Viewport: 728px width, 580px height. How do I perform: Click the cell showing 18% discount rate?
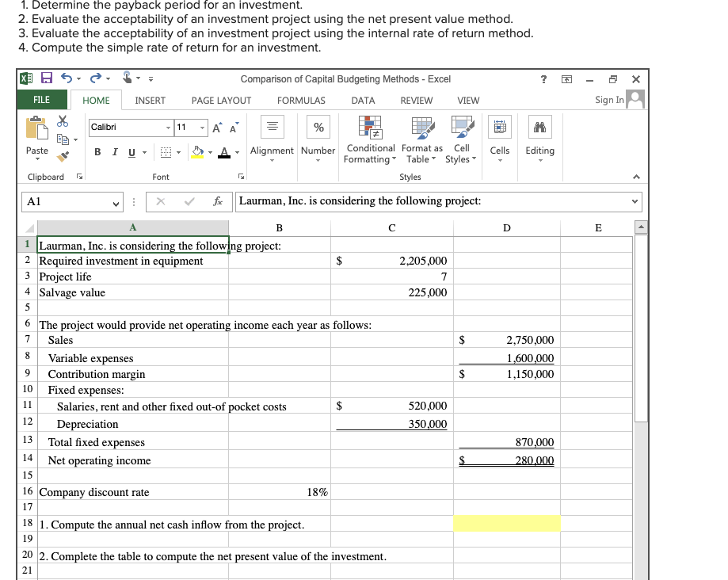click(280, 492)
